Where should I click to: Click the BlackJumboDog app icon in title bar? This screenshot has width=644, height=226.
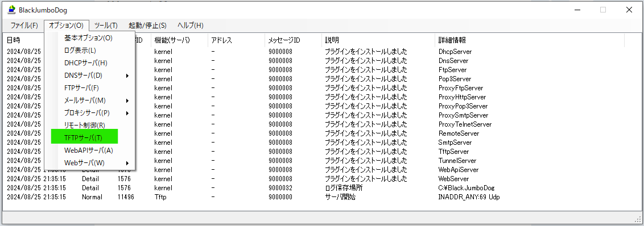tap(11, 10)
